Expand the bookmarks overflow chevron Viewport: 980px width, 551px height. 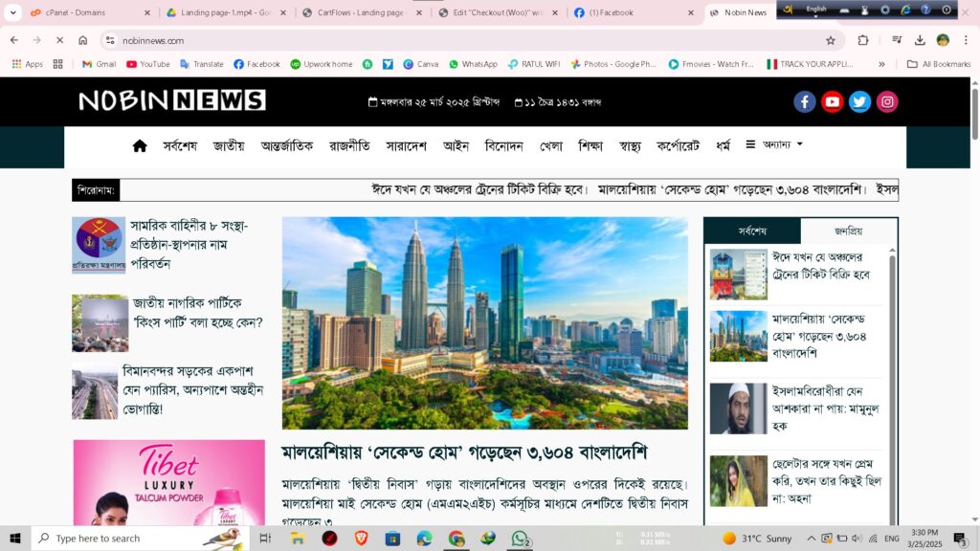tap(881, 64)
